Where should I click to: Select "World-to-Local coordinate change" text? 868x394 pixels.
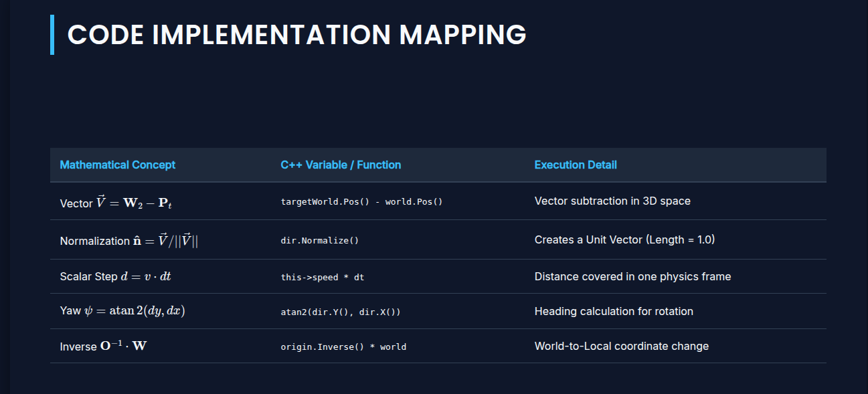(x=622, y=347)
